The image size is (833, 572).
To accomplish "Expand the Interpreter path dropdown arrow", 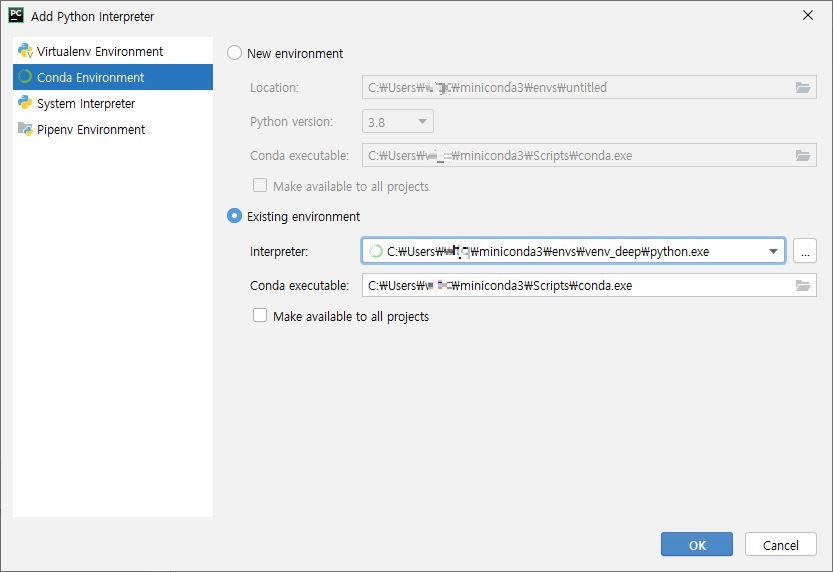I will [773, 251].
